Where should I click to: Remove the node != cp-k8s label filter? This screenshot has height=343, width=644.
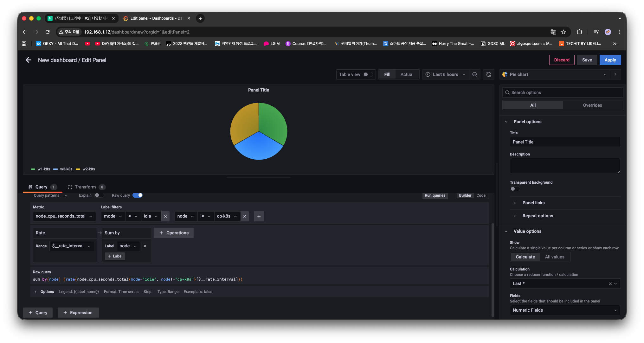click(245, 216)
